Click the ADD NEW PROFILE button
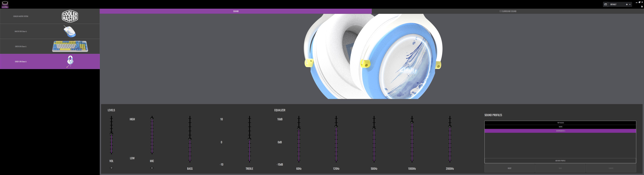This screenshot has height=175, width=644. 560,161
